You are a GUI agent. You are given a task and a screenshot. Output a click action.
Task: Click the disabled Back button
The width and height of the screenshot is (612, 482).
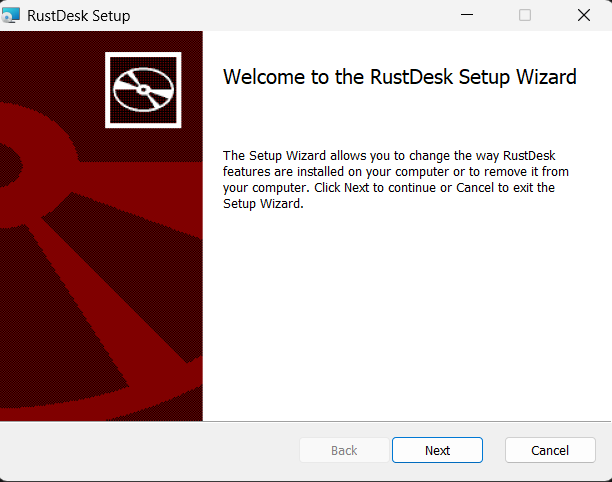344,450
